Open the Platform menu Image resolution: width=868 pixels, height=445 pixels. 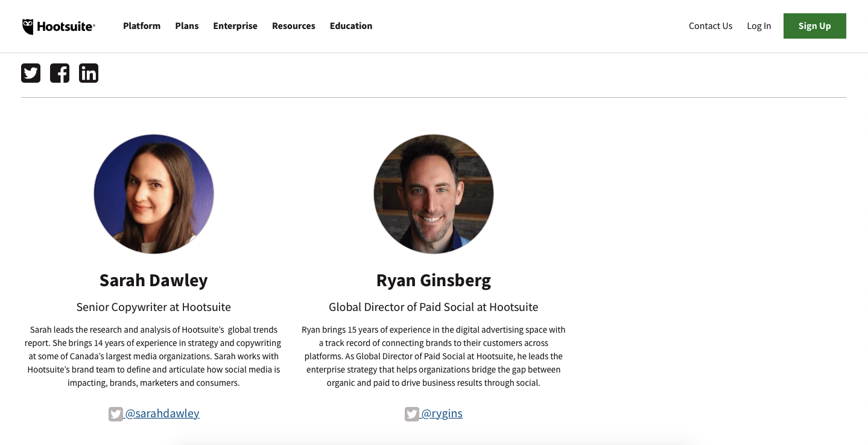tap(141, 26)
